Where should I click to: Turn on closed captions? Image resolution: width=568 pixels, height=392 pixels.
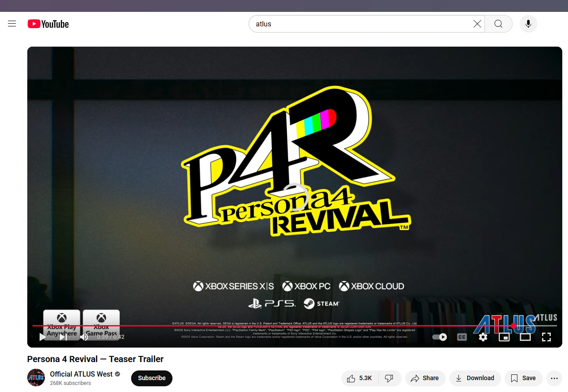pyautogui.click(x=462, y=337)
